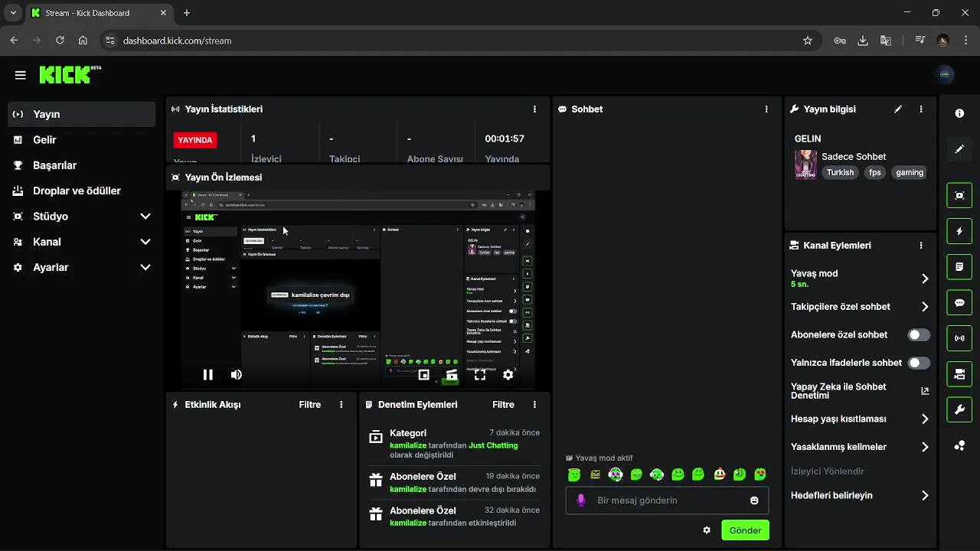Pause the stream preview
Image resolution: width=980 pixels, height=551 pixels.
[x=207, y=375]
